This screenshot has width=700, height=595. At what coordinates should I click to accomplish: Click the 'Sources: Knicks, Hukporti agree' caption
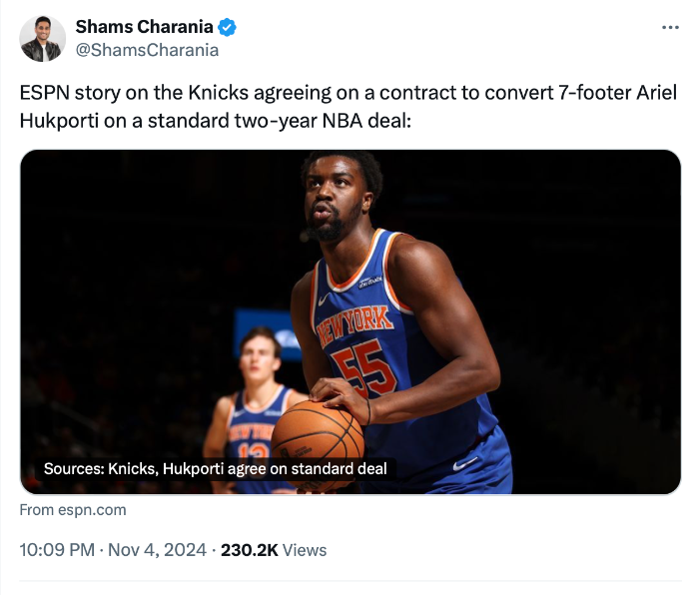[216, 468]
